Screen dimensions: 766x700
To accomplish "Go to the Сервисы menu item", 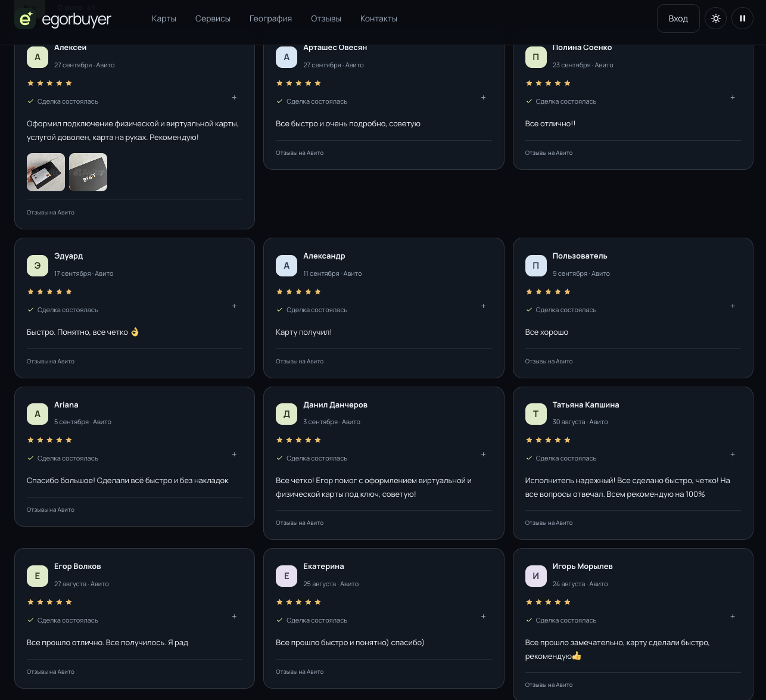I will coord(213,18).
